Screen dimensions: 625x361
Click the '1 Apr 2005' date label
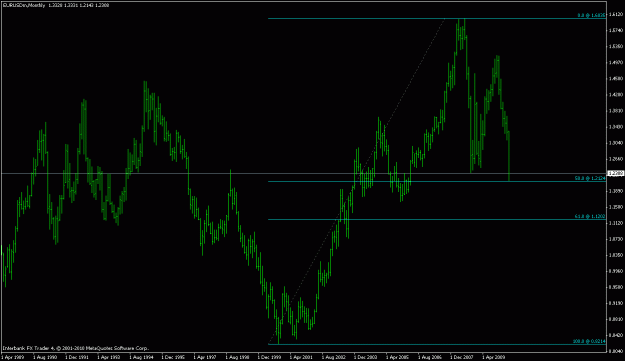pos(397,357)
